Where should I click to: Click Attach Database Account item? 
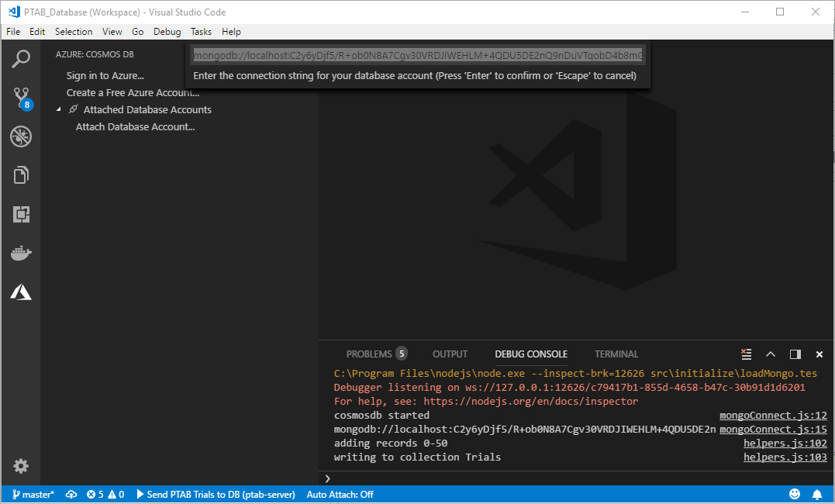pos(135,127)
